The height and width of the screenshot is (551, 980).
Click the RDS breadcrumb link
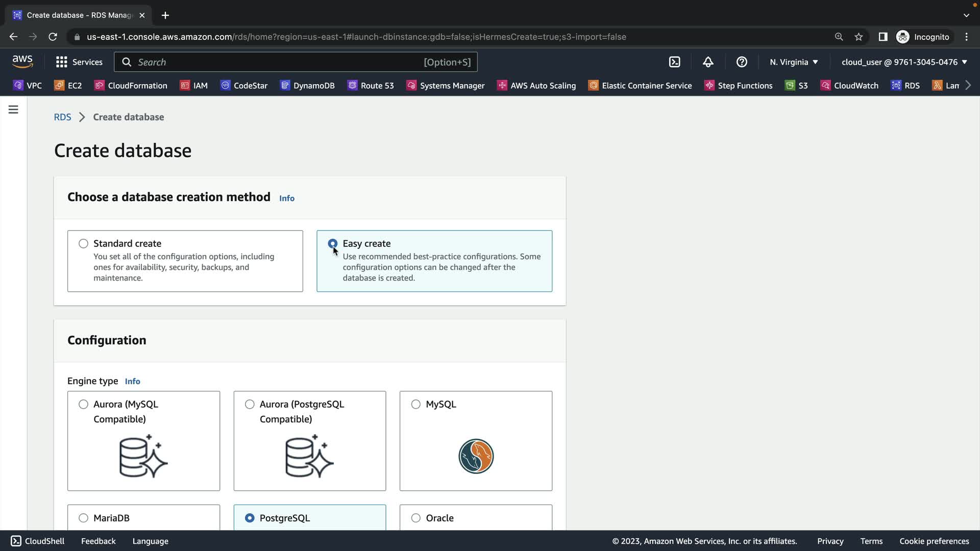(62, 117)
